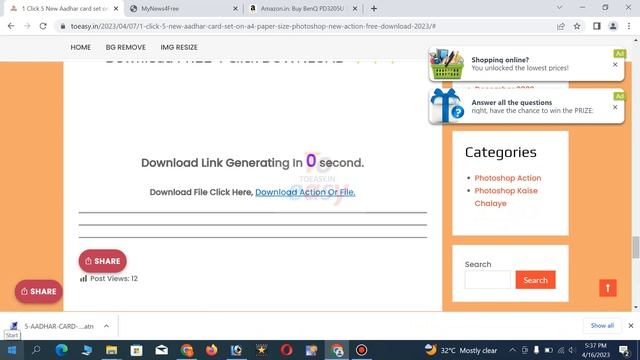Close the Answer all the questions ad
This screenshot has height=360, width=640.
click(615, 107)
